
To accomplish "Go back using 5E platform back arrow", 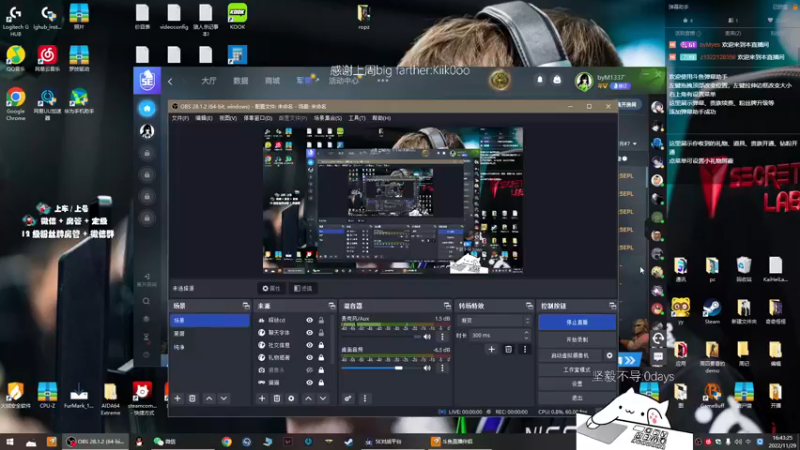I will click(170, 81).
